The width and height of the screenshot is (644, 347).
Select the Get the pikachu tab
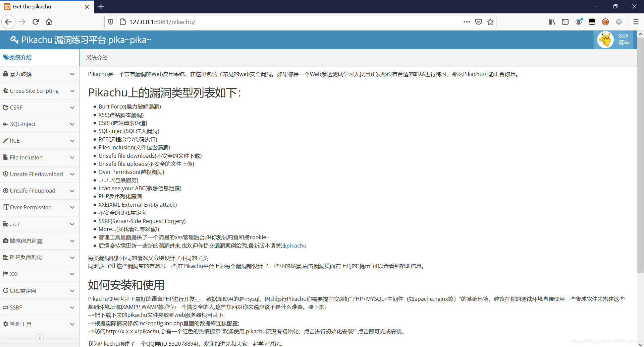(47, 7)
